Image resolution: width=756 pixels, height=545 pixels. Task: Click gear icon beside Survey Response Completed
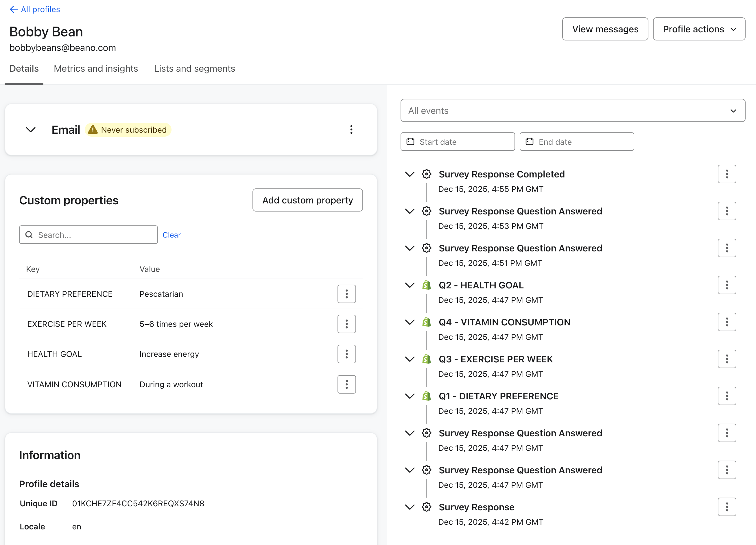(x=426, y=174)
